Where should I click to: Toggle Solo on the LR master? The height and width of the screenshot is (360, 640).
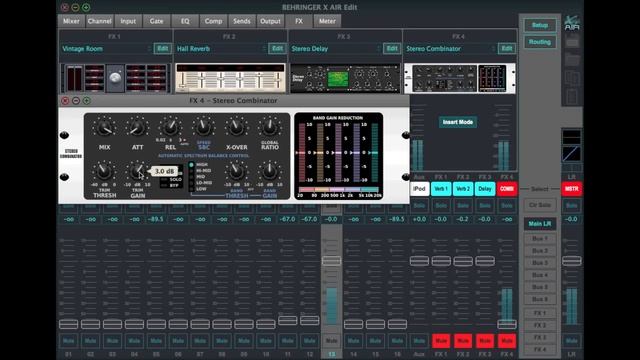pos(571,206)
